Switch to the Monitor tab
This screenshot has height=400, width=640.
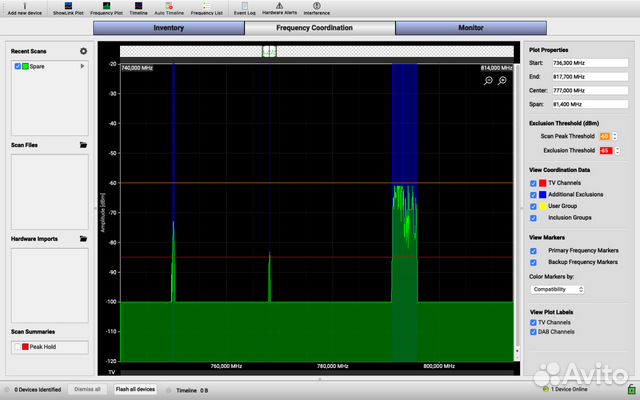pyautogui.click(x=471, y=28)
